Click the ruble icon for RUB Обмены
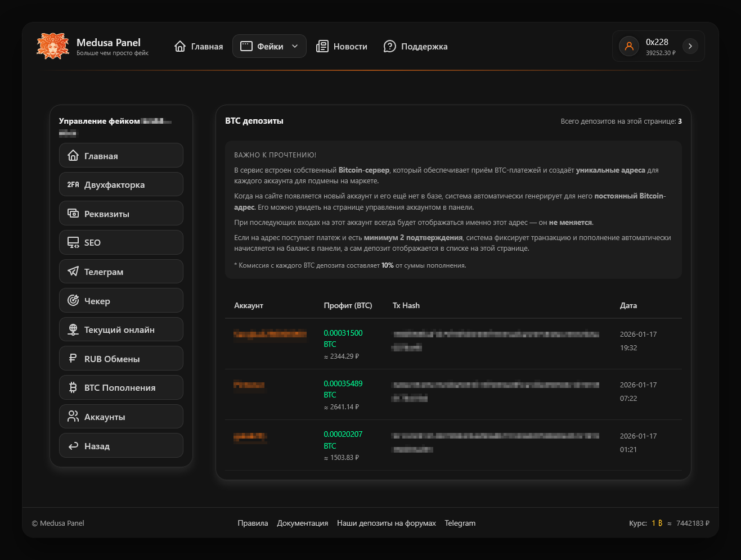Image resolution: width=741 pixels, height=560 pixels. (x=73, y=359)
